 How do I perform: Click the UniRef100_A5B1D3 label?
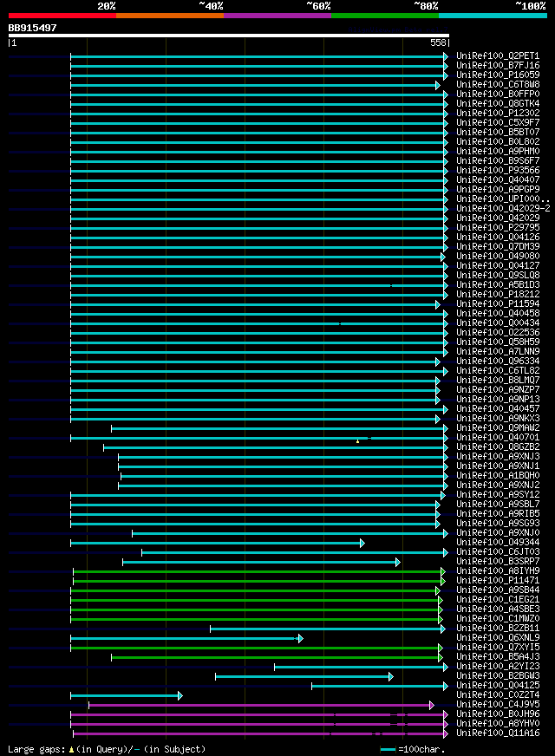[x=498, y=284]
